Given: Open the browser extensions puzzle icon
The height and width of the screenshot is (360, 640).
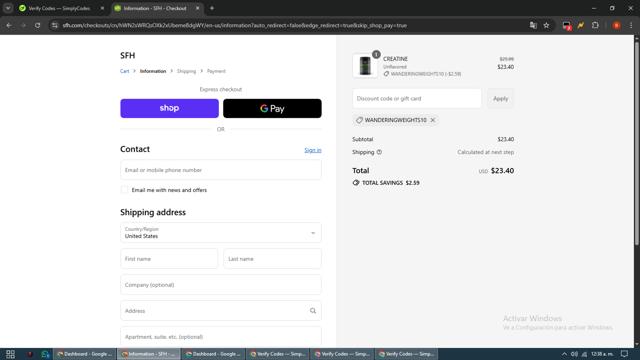Looking at the screenshot, I should coord(596,25).
